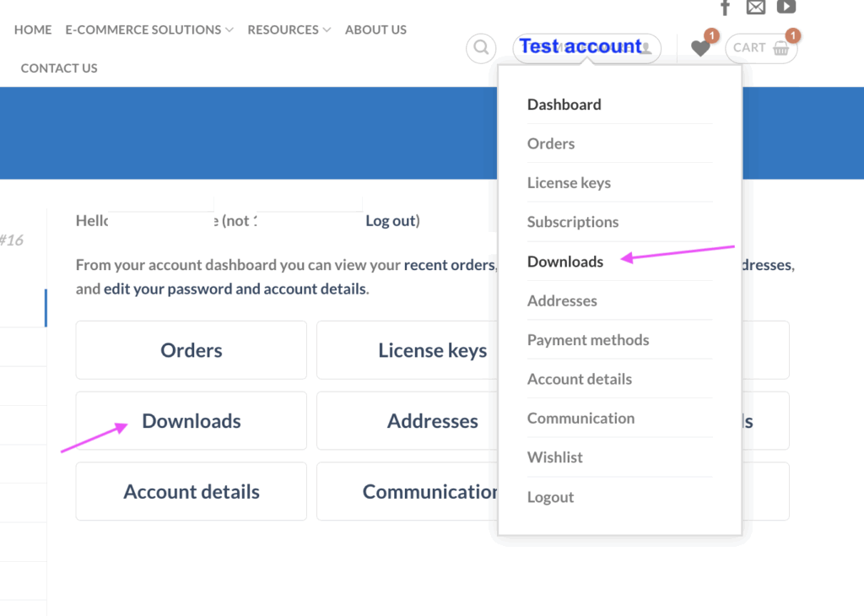Click the search magnifier icon
The width and height of the screenshot is (864, 616).
click(x=481, y=48)
